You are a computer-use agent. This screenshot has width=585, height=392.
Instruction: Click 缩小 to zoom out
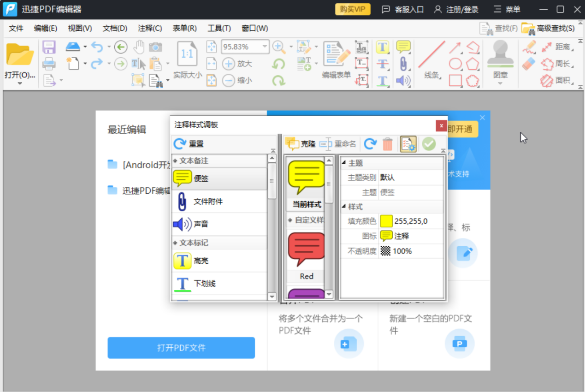click(x=237, y=80)
